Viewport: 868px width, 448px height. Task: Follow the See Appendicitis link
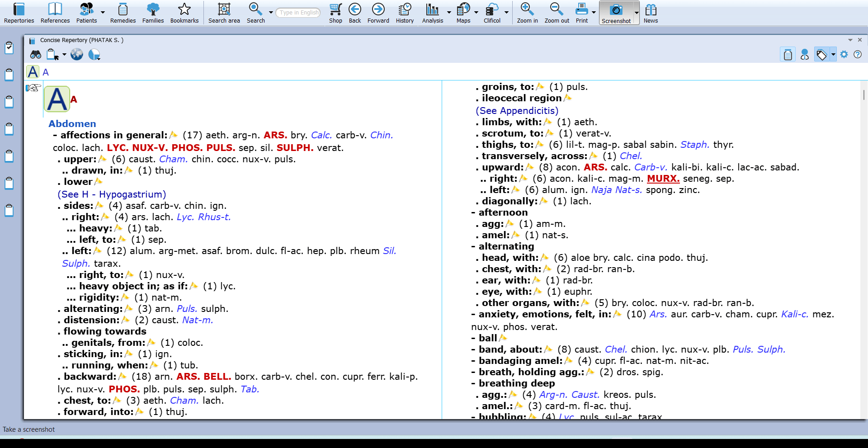coord(517,111)
